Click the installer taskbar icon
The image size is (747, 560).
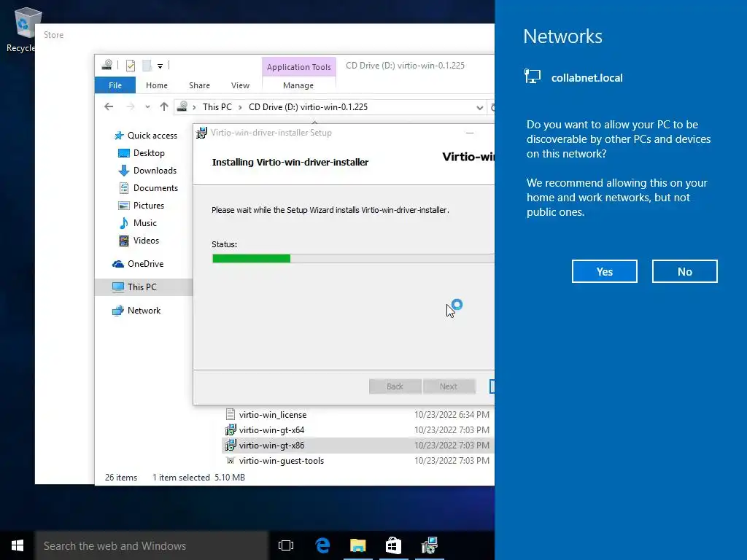pos(430,545)
